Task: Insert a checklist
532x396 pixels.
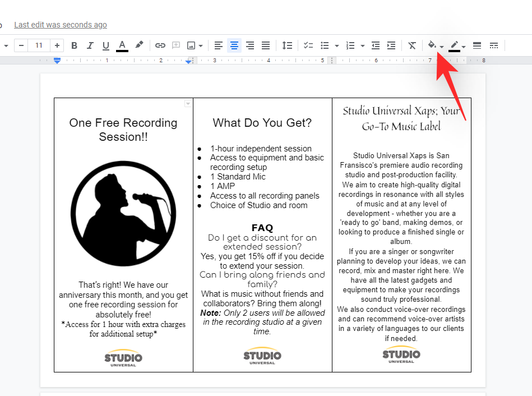Action: coord(308,45)
